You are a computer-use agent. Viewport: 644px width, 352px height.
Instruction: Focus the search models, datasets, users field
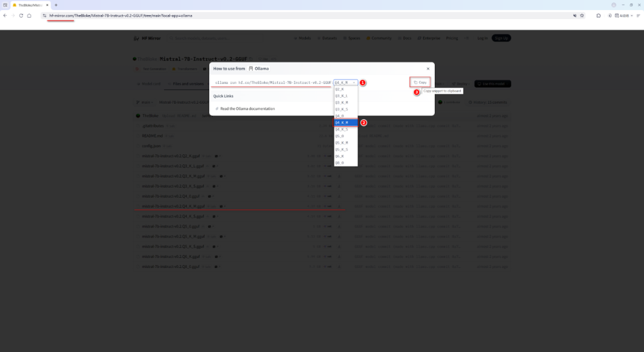[x=216, y=38]
